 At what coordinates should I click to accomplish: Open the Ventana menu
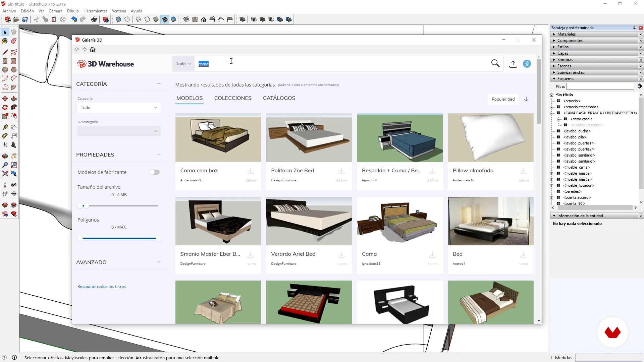[119, 11]
